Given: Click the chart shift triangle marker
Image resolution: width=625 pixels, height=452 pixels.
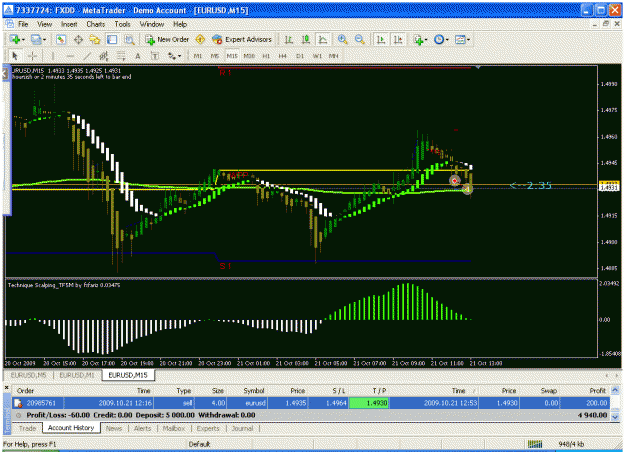Looking at the screenshot, I should click(478, 67).
